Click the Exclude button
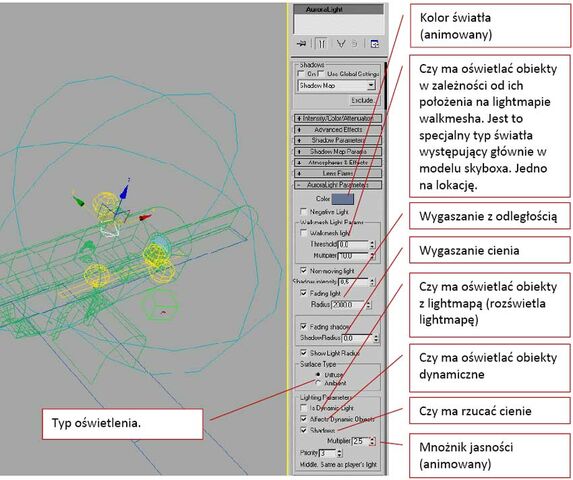The width and height of the screenshot is (573, 480). click(x=362, y=100)
